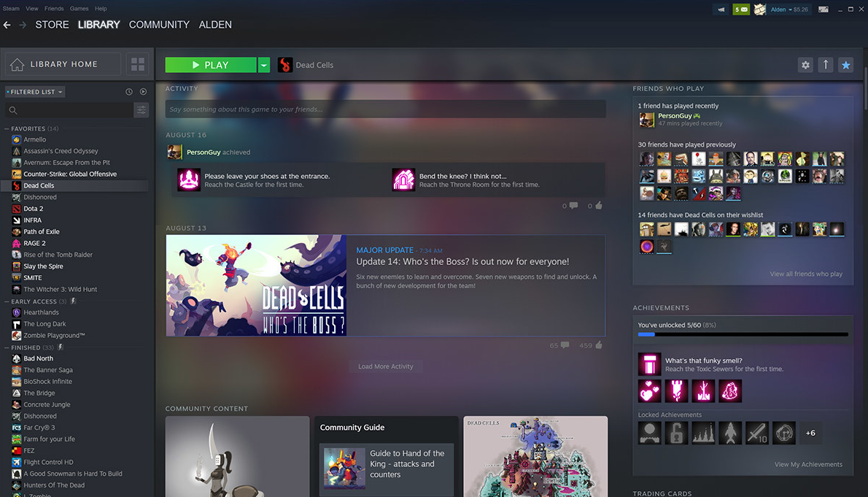This screenshot has height=497, width=868.
Task: Go to the Community tab
Action: click(159, 25)
